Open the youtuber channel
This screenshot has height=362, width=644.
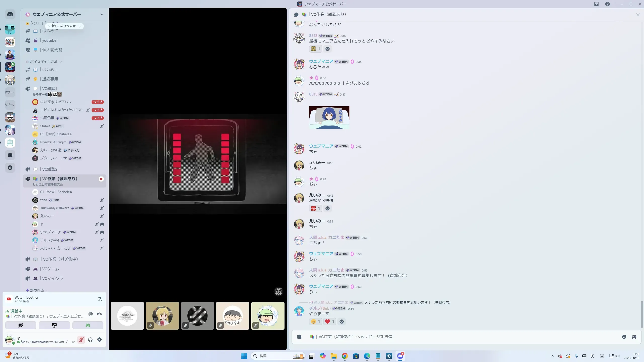tap(50, 40)
